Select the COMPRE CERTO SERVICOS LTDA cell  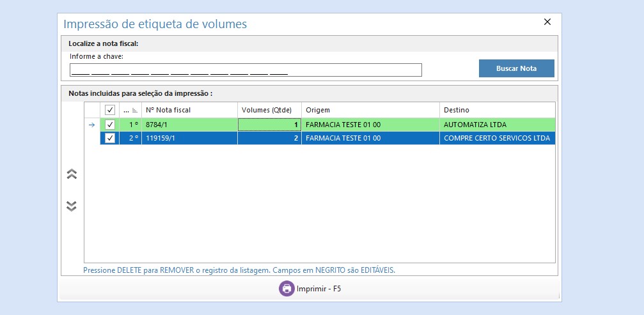coord(496,138)
